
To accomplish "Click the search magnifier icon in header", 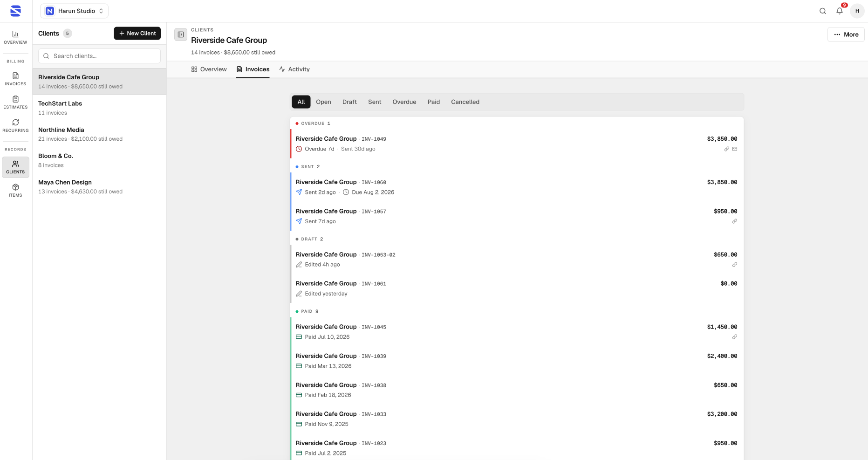I will (823, 11).
